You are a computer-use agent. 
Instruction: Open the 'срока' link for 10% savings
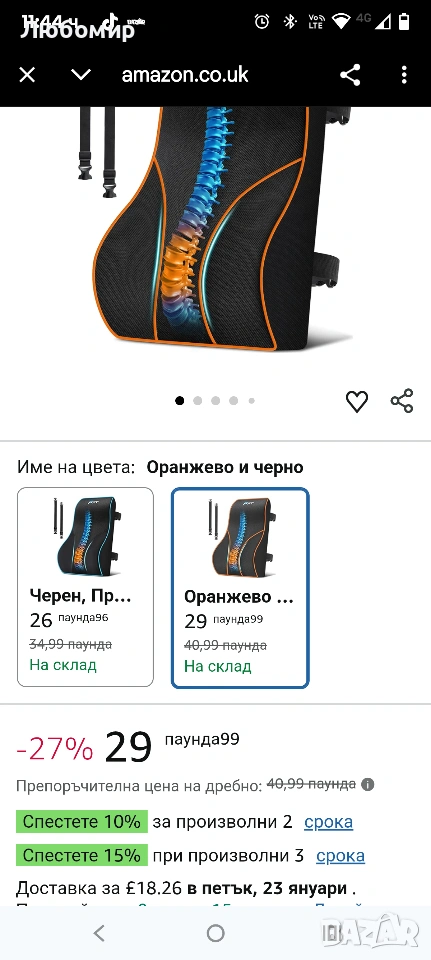328,822
